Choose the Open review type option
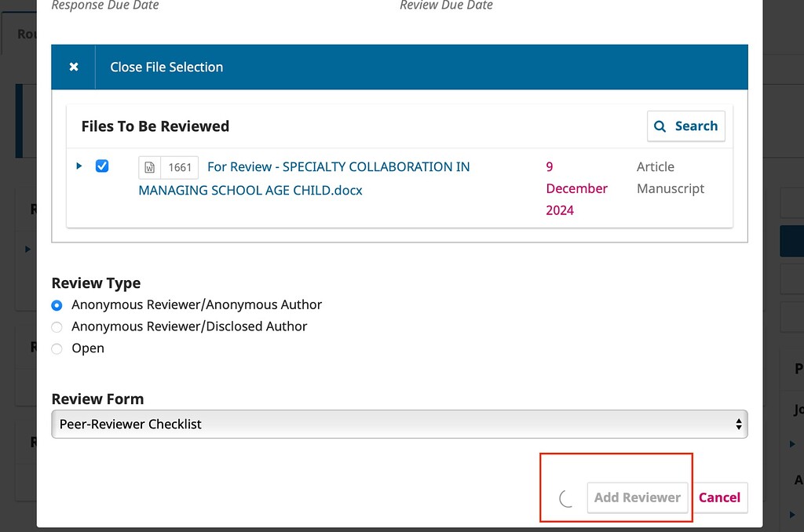Viewport: 804px width, 532px height. click(x=57, y=348)
